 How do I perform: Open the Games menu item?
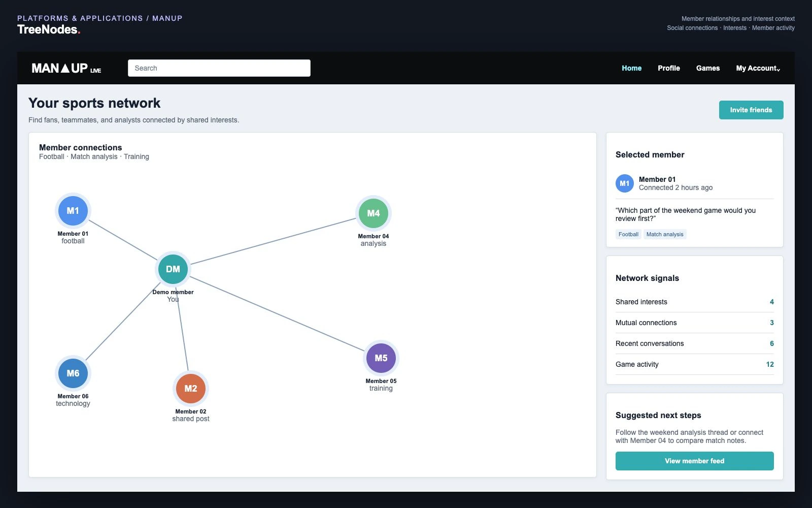(708, 68)
